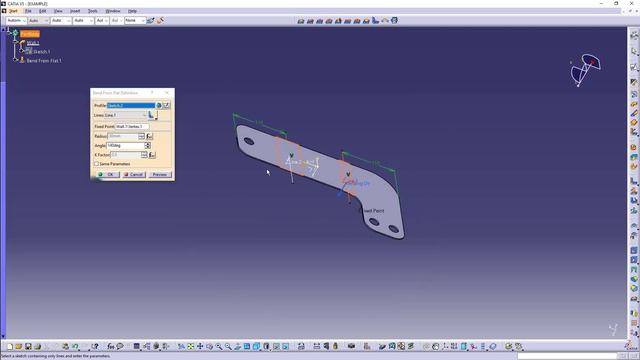The width and height of the screenshot is (640, 360).
Task: Click the Save icon in bottom toolbar
Action: click(x=28, y=346)
